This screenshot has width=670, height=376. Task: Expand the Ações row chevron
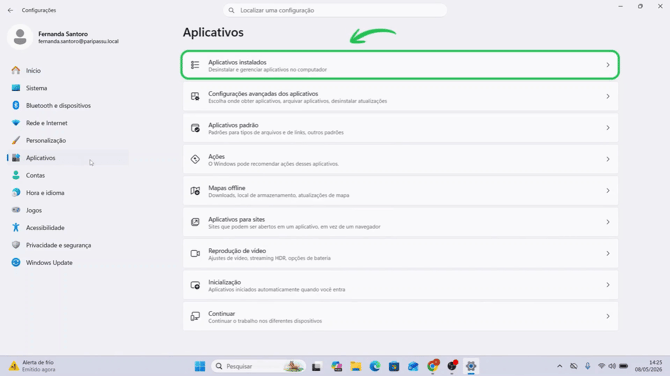(x=608, y=159)
